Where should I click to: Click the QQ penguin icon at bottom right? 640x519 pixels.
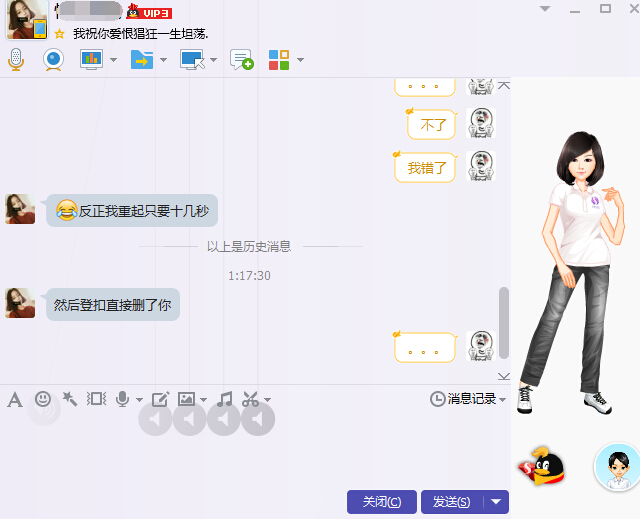542,467
